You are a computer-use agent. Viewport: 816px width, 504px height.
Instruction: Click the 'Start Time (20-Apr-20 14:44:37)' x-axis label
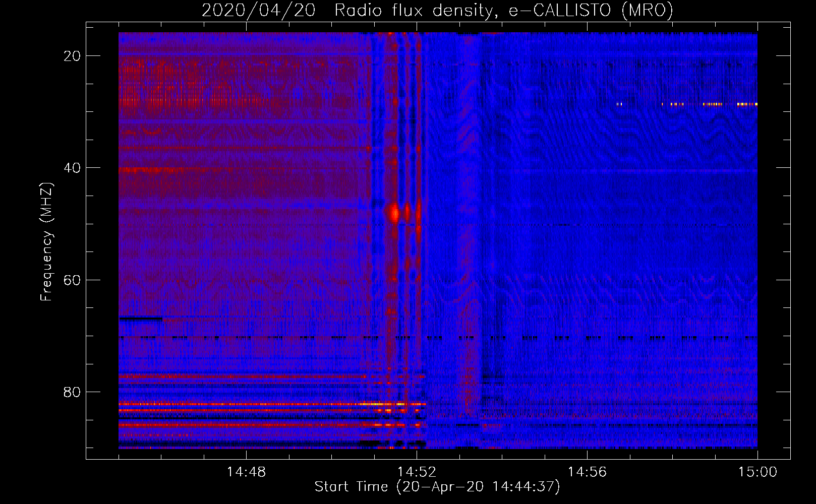(x=437, y=487)
